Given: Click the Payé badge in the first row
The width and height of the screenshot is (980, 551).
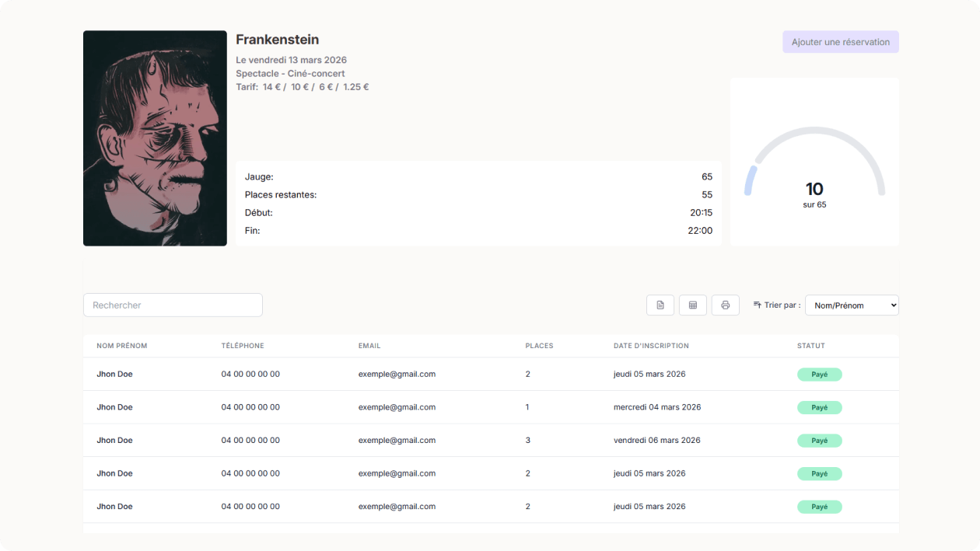Looking at the screenshot, I should click(819, 375).
